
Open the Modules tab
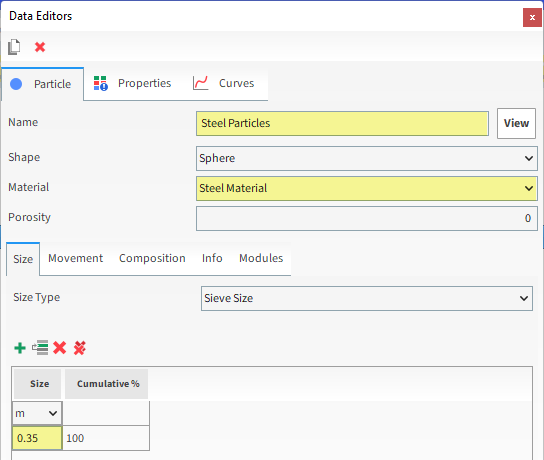(x=261, y=258)
